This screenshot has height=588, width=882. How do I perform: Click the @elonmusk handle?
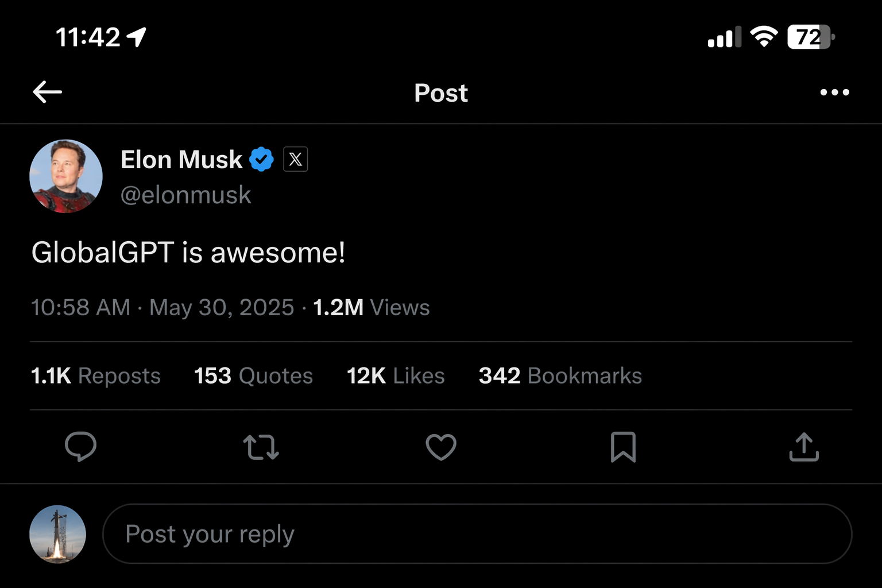click(x=185, y=195)
